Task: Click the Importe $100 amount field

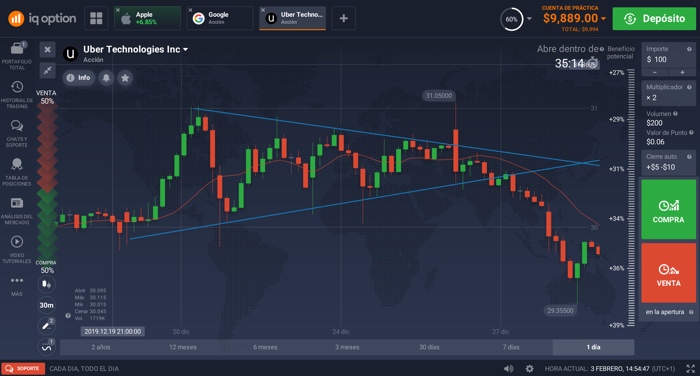Action: click(668, 55)
